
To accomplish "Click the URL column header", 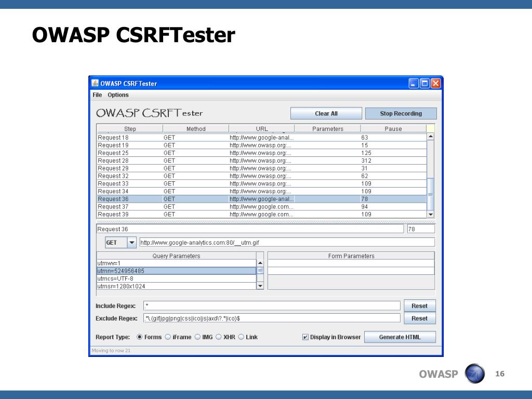I will 262,129.
